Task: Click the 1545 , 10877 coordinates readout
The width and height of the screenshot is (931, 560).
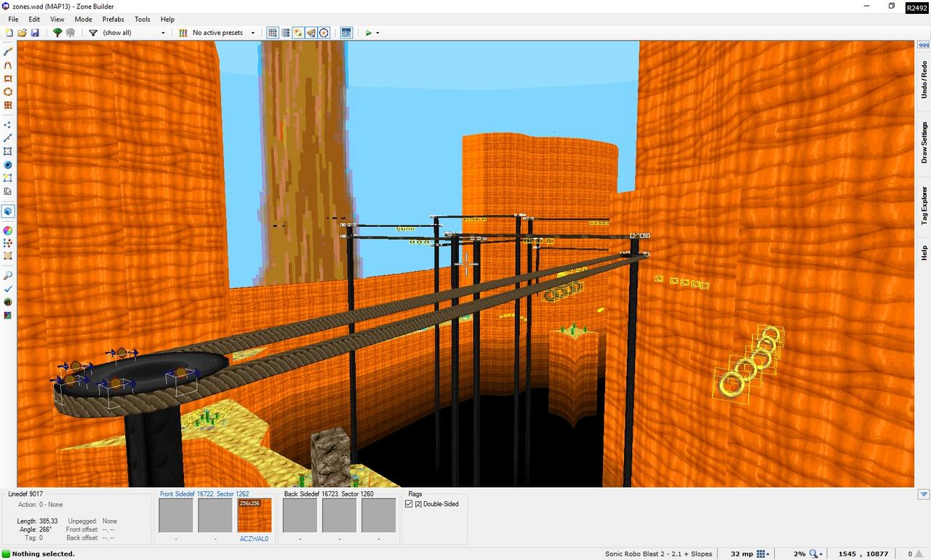Action: click(x=863, y=554)
